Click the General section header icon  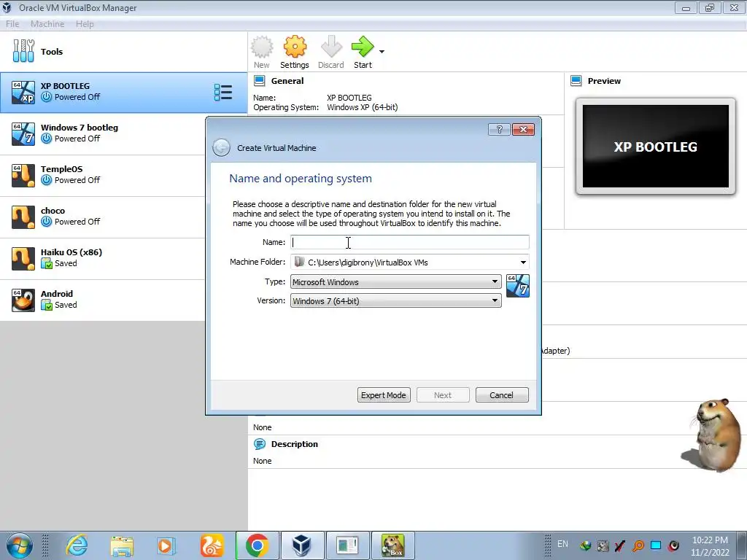tap(260, 81)
